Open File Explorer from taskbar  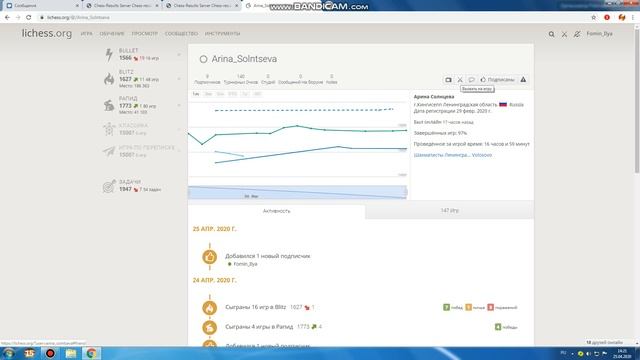coord(71,353)
